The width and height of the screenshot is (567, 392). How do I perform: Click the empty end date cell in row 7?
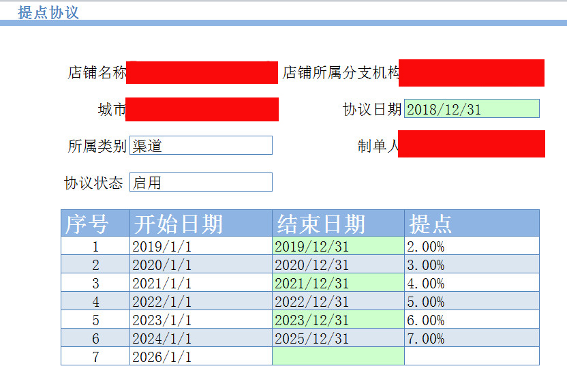pos(338,357)
